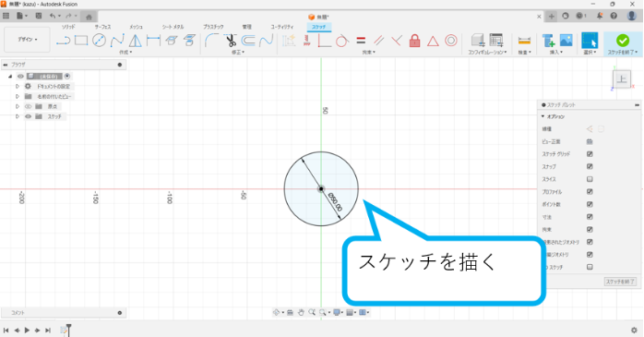Select the Rectangle sketch tool
644x337 pixels.
pos(81,41)
